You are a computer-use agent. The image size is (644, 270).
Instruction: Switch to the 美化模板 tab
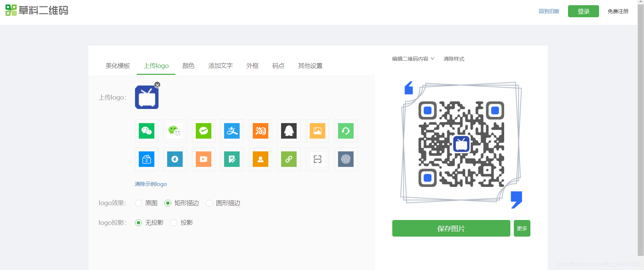118,66
